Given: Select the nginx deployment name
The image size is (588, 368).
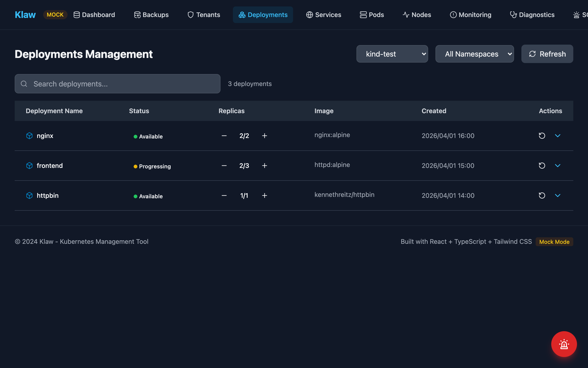Looking at the screenshot, I should click(x=45, y=136).
